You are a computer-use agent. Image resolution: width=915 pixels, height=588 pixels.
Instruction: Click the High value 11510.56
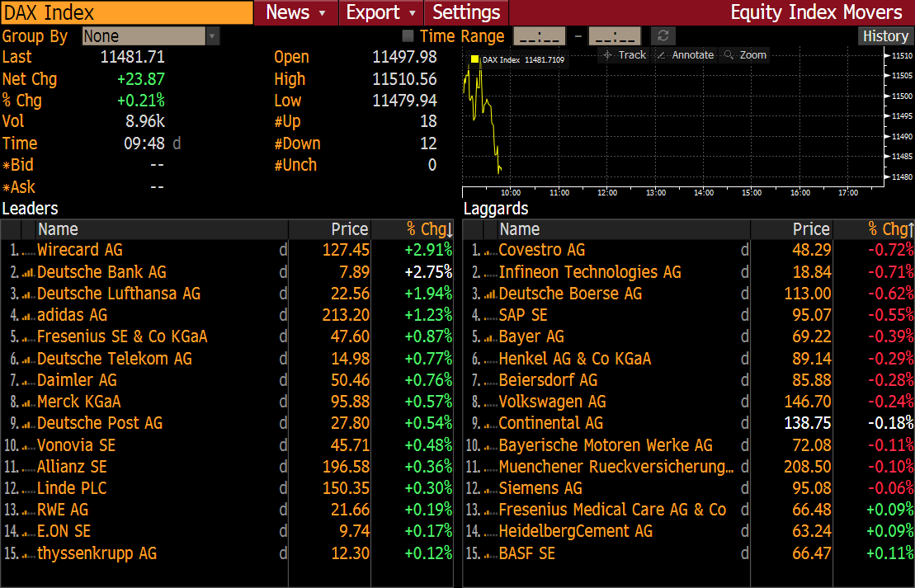coord(405,79)
